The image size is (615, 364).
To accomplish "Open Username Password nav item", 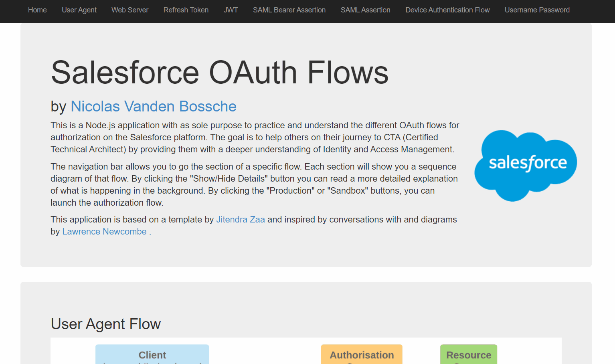I will 537,10.
